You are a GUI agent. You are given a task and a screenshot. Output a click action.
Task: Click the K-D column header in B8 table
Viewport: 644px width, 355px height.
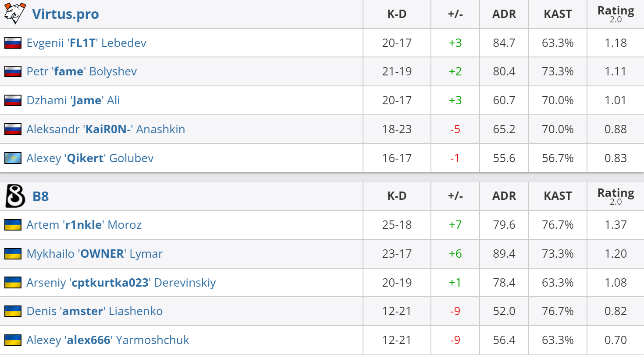(397, 196)
